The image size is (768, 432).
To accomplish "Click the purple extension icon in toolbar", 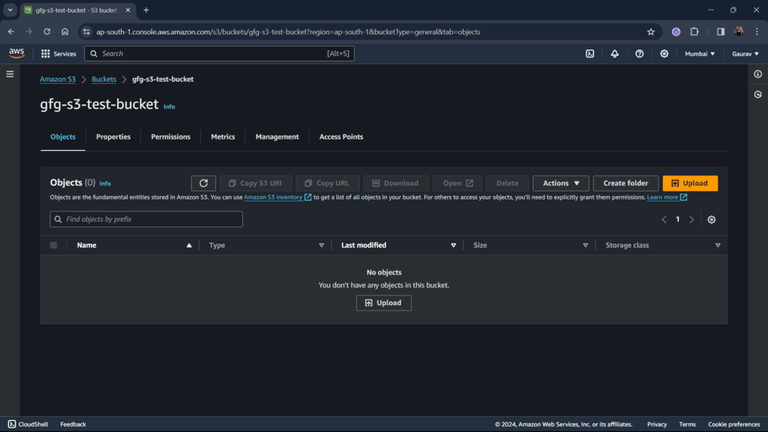I will click(x=676, y=32).
